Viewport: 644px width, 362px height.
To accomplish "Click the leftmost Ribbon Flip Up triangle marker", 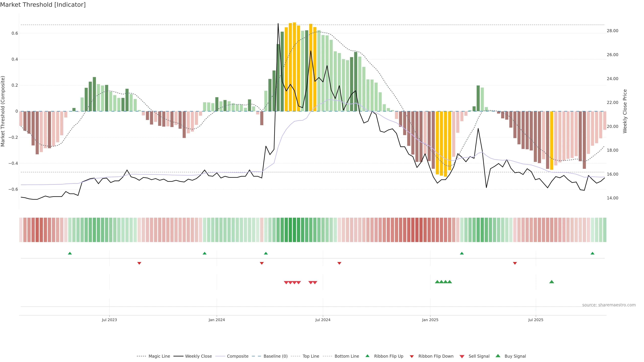I will [70, 253].
